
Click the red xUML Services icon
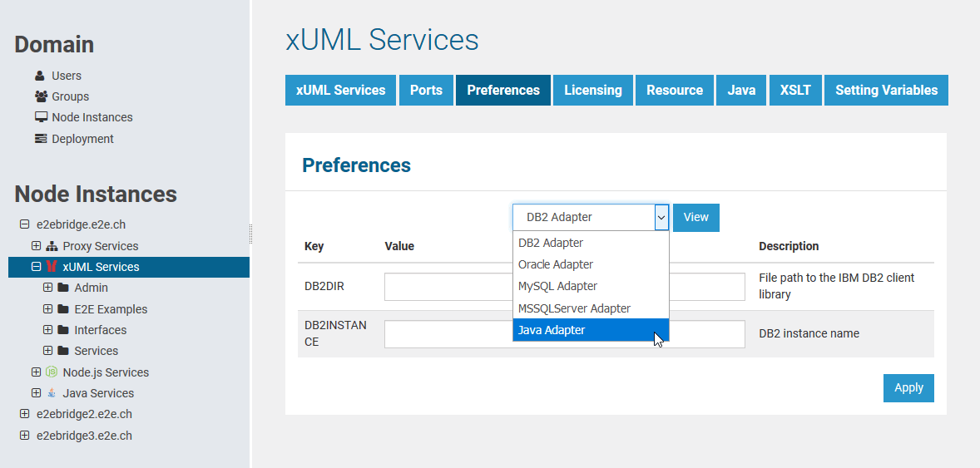(52, 267)
